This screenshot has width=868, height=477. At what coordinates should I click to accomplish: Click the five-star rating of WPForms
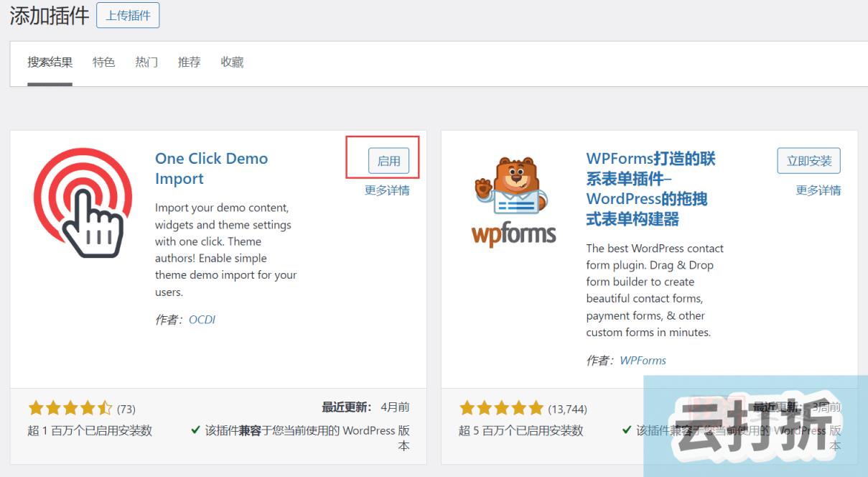(501, 409)
